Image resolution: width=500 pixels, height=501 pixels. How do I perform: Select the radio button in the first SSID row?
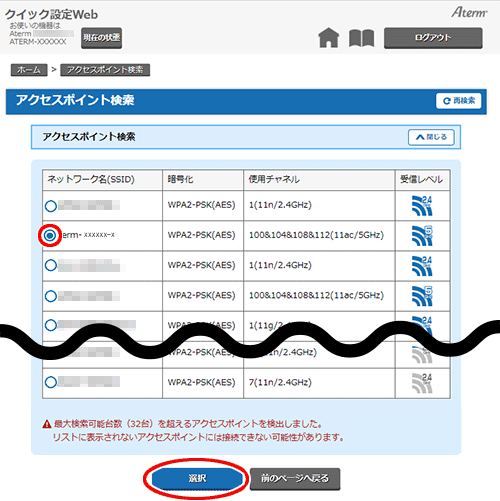pos(51,206)
